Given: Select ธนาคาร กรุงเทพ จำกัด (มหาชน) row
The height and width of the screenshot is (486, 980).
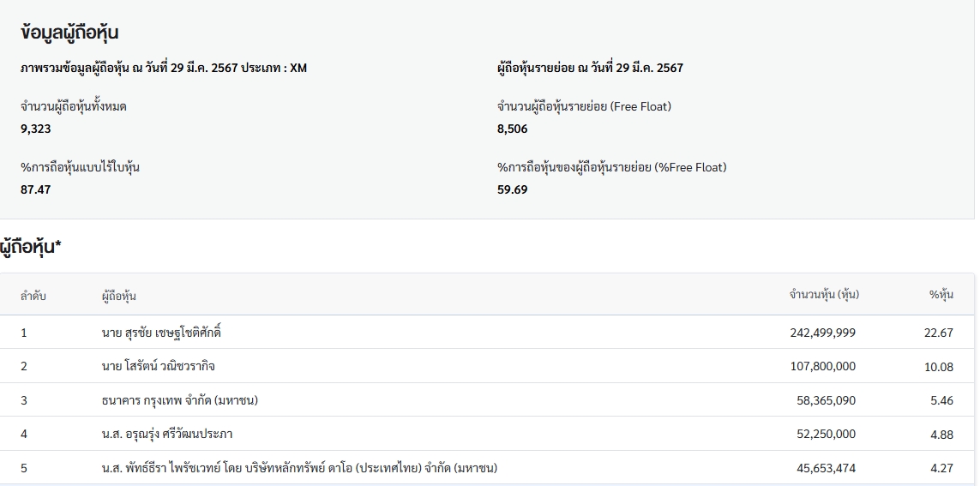Looking at the screenshot, I should click(487, 399).
